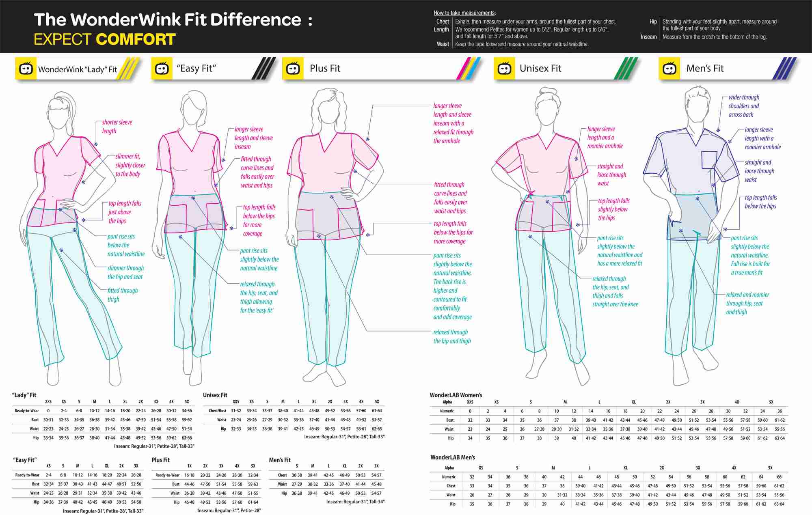The height and width of the screenshot is (515, 812).
Task: Select the multicolor stripes on the Plus Fit banner
Action: pos(469,68)
